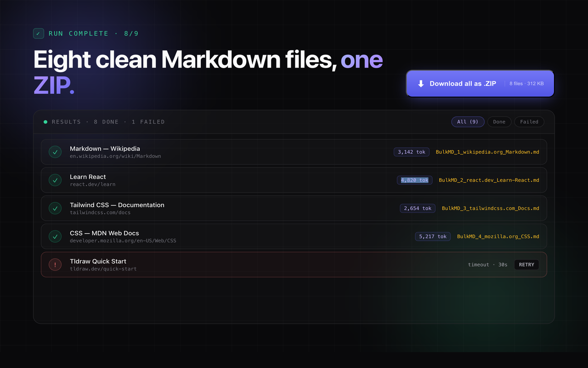
Task: Filter results by Done
Action: coord(499,122)
